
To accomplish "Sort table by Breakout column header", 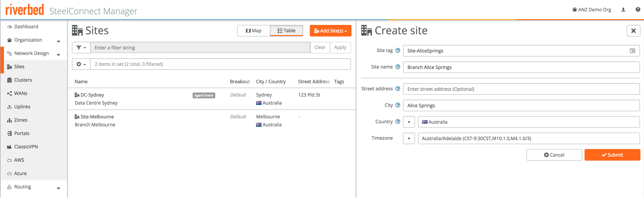I will click(x=240, y=81).
